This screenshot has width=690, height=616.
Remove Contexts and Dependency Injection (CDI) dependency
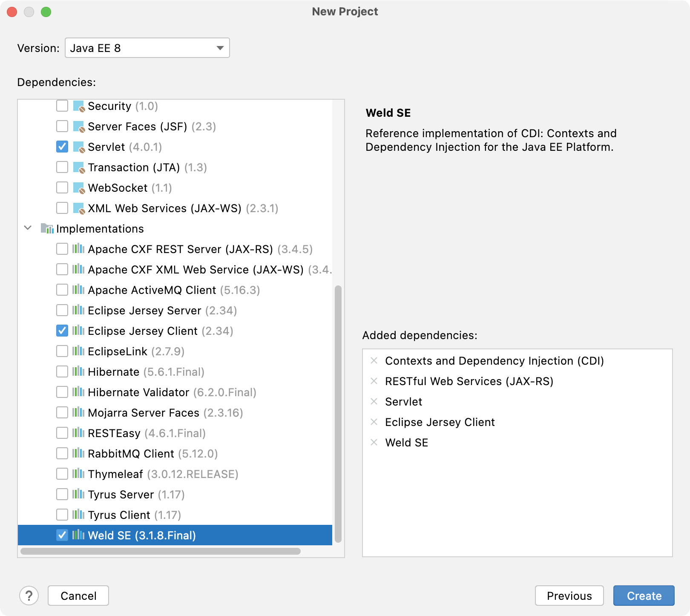click(x=374, y=361)
